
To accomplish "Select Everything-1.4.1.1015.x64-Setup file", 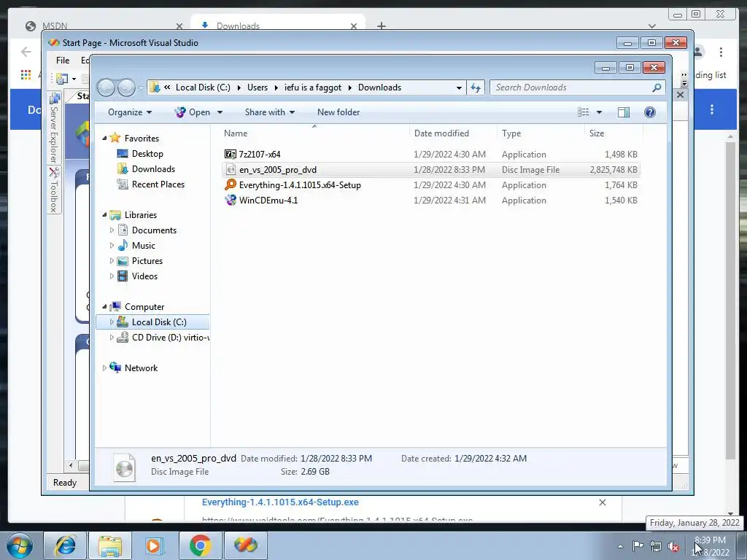I will click(x=430, y=184).
